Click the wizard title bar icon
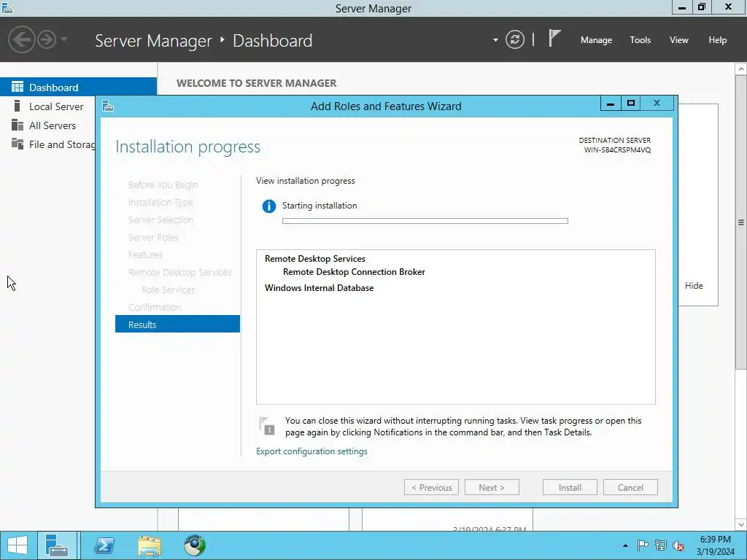 108,106
